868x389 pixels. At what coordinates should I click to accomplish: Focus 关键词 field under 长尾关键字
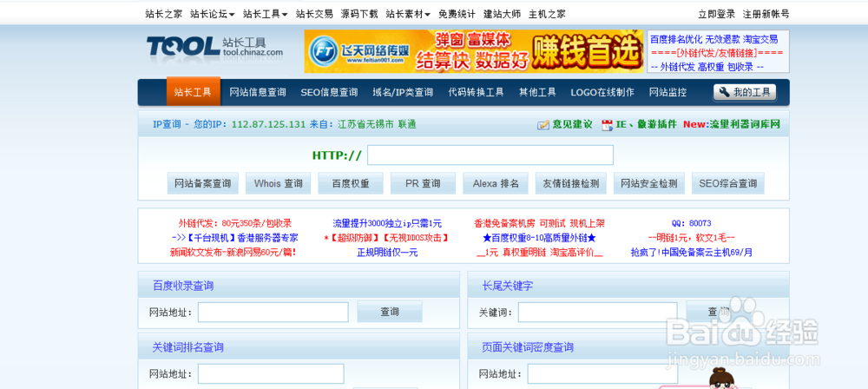598,313
